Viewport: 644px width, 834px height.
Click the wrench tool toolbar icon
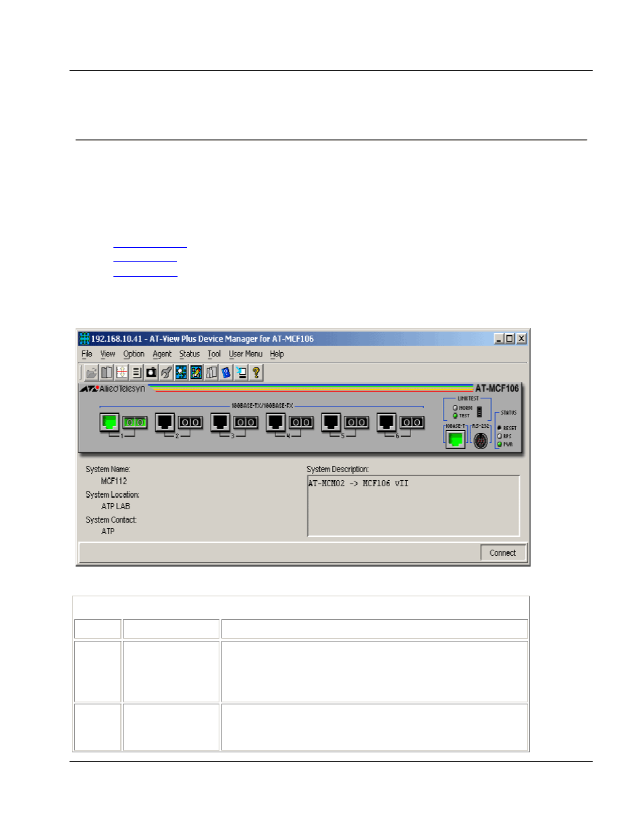tap(166, 372)
